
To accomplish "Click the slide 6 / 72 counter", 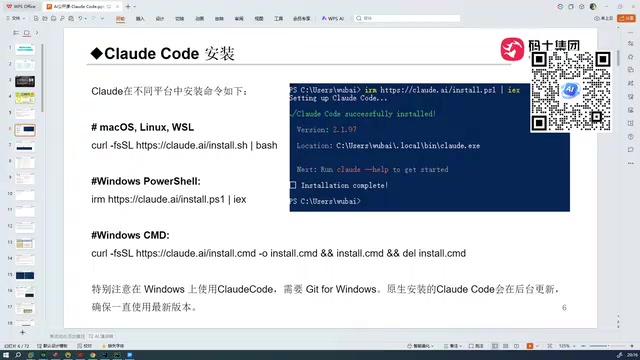I will [17, 346].
